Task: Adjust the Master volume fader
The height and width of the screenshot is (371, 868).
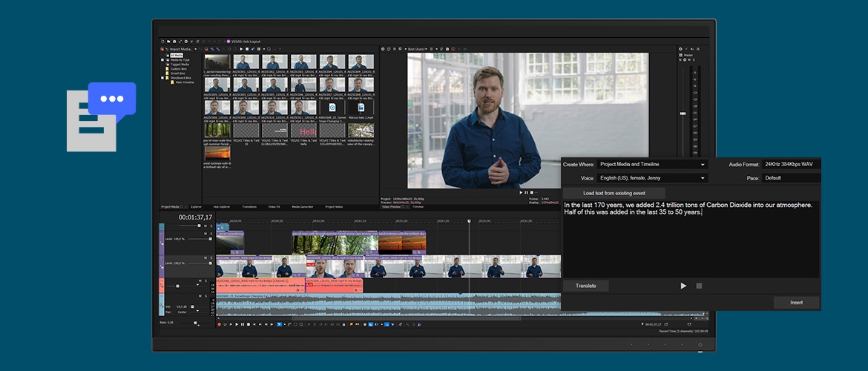Action: tap(683, 114)
